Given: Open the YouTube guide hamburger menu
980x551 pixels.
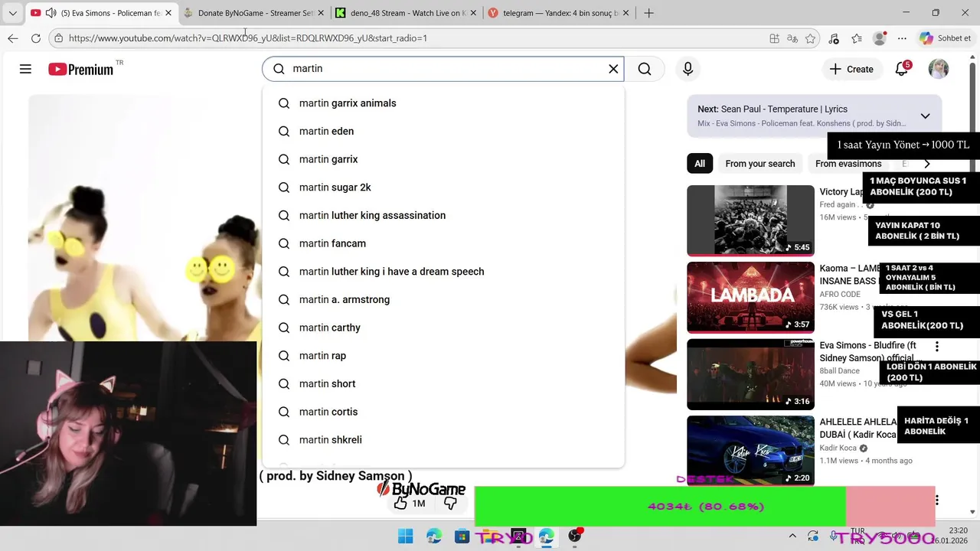Looking at the screenshot, I should pyautogui.click(x=25, y=69).
